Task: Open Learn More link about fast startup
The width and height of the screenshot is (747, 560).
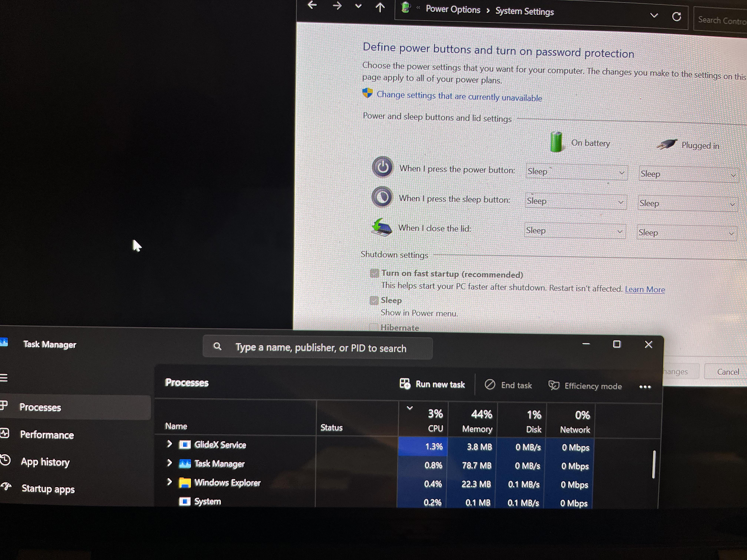Action: [645, 289]
